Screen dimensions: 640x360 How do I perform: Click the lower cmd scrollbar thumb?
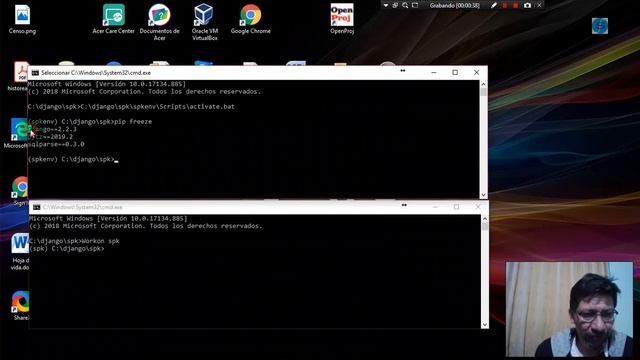click(x=485, y=227)
